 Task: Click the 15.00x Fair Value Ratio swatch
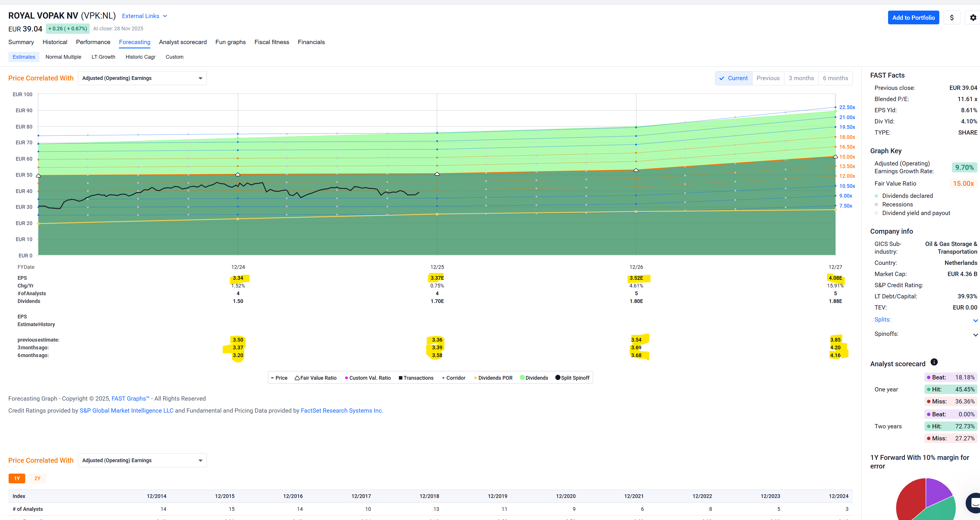963,183
